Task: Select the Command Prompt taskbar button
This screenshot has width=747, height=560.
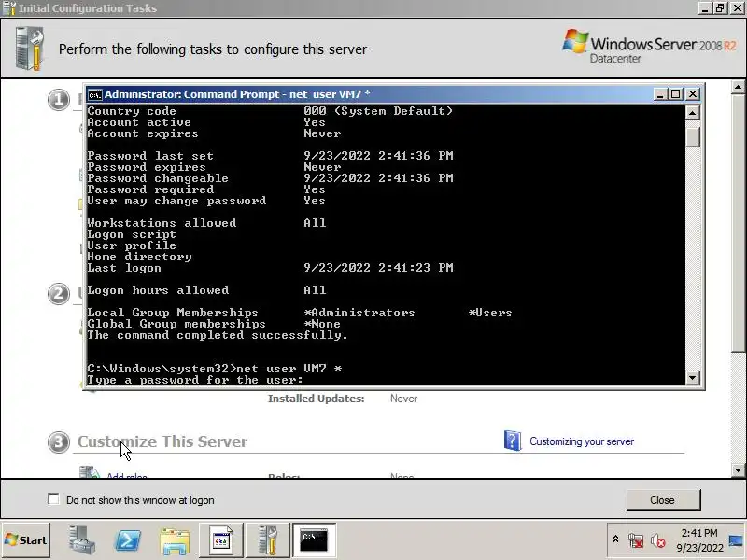Action: [314, 540]
